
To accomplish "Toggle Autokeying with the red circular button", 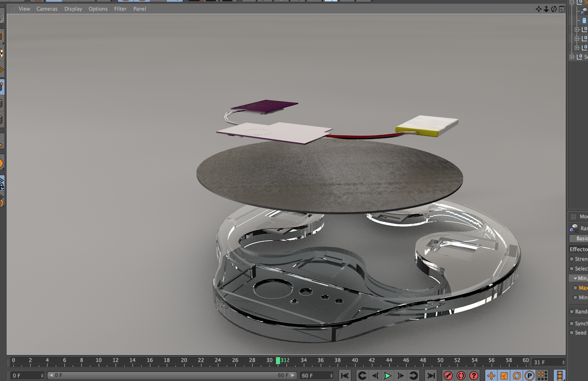I will click(461, 376).
